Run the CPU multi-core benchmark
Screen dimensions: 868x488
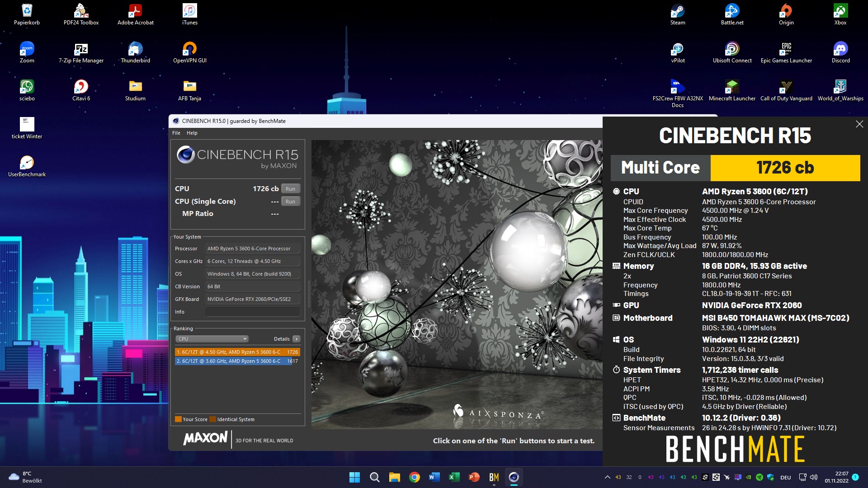coord(290,189)
